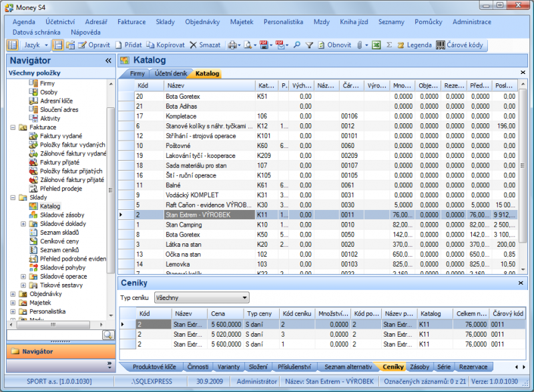The width and height of the screenshot is (534, 392).
Task: Open the Datová schránka menu
Action: point(37,32)
